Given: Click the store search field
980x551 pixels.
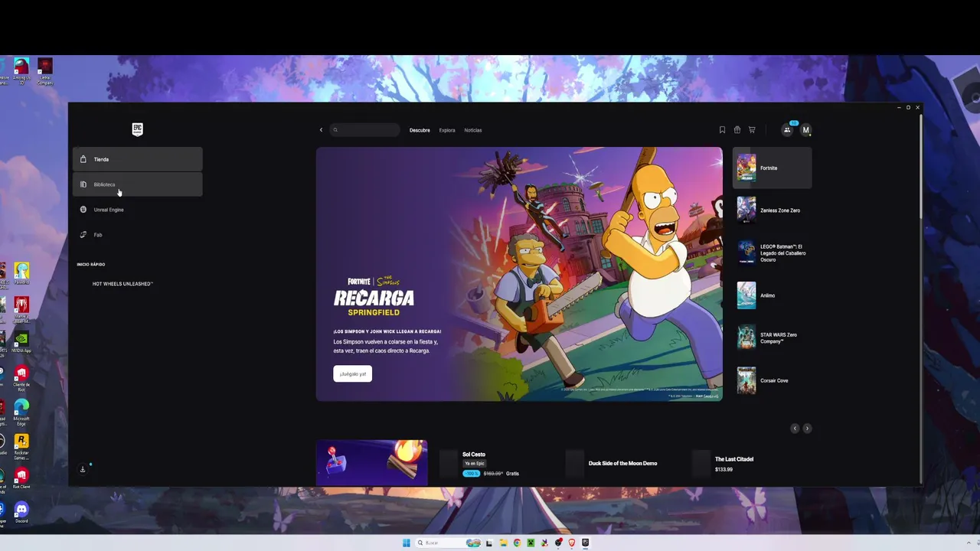Looking at the screenshot, I should pos(364,130).
